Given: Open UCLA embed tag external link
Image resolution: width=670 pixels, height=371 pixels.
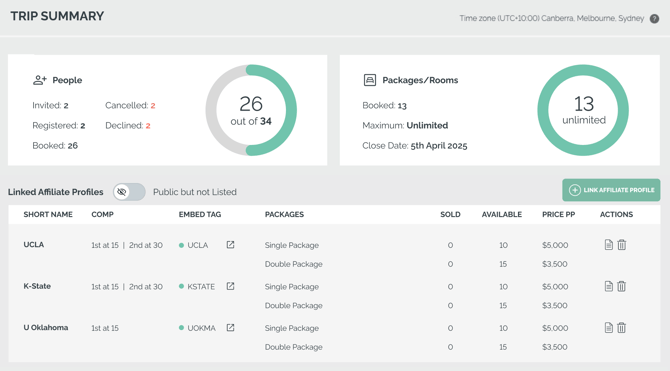Looking at the screenshot, I should pos(230,245).
